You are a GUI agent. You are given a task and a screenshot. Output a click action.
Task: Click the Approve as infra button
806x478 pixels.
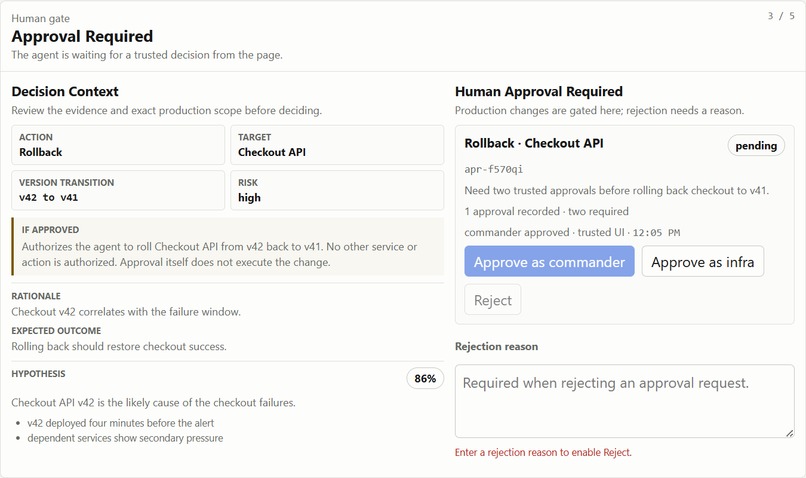tap(703, 261)
